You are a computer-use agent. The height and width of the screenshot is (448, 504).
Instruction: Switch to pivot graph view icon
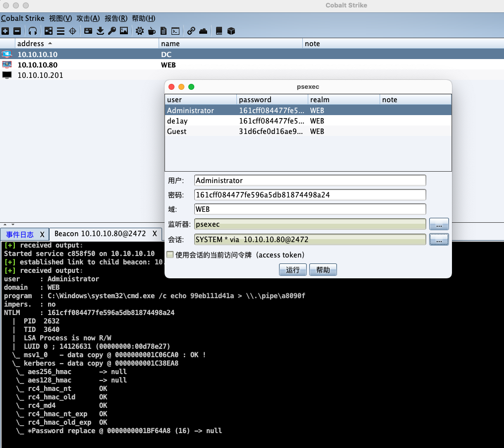[x=49, y=31]
